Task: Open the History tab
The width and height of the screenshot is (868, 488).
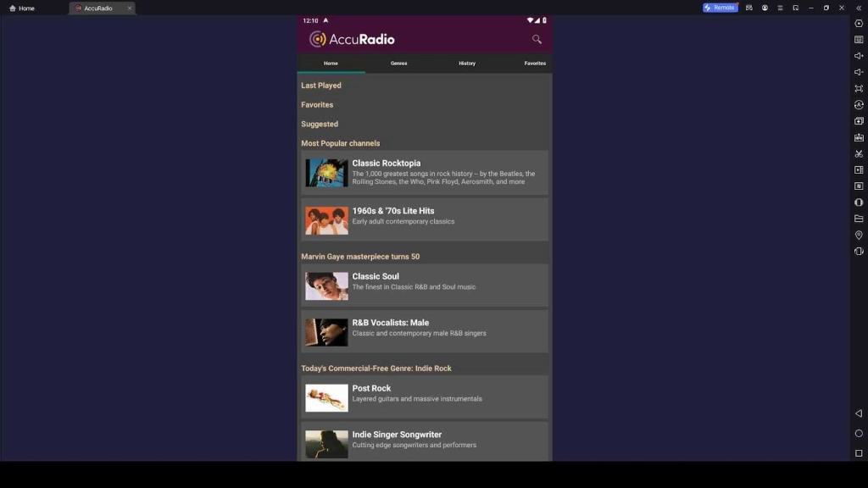Action: [467, 63]
